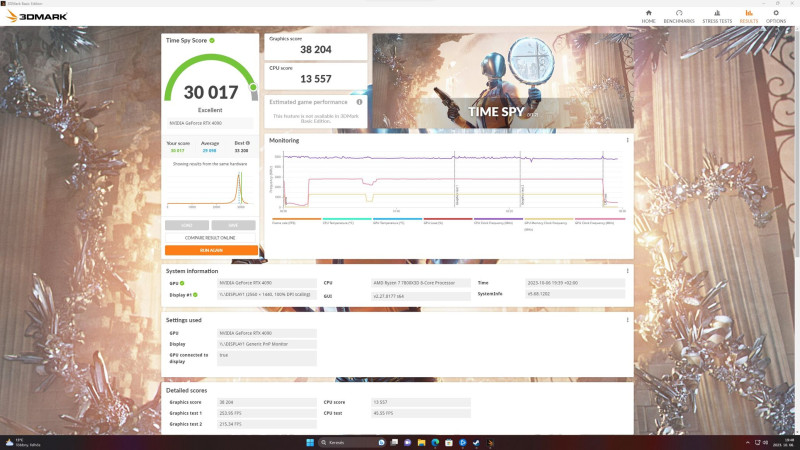The width and height of the screenshot is (800, 450).
Task: Click the CPU test FPS value
Action: pyautogui.click(x=421, y=413)
